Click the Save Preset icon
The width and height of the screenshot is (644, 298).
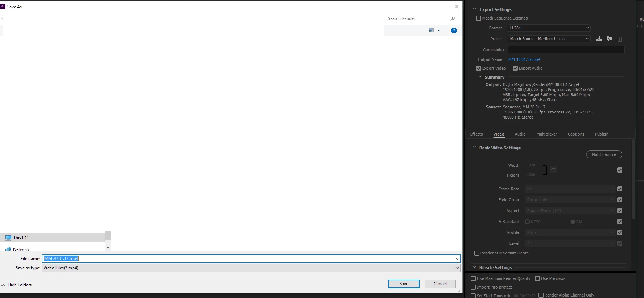pos(599,39)
